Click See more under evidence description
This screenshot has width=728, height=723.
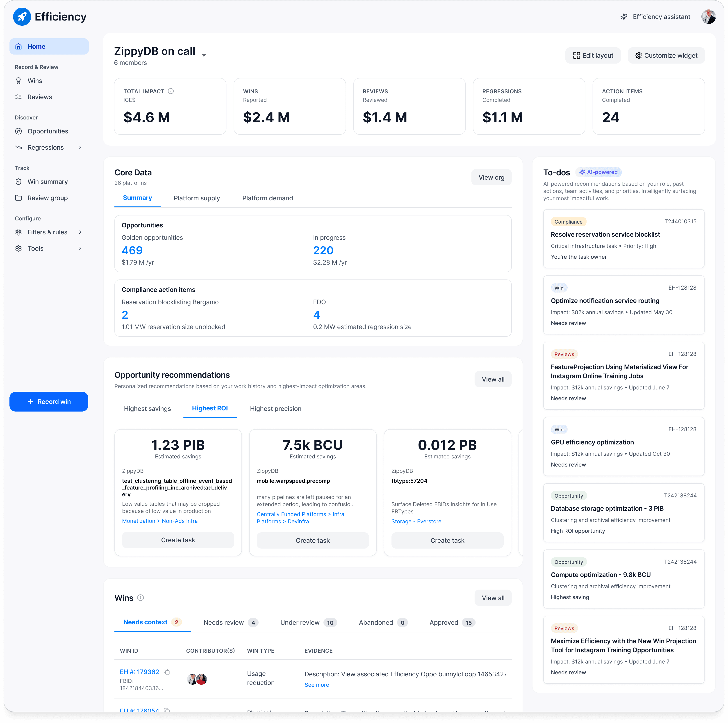316,684
